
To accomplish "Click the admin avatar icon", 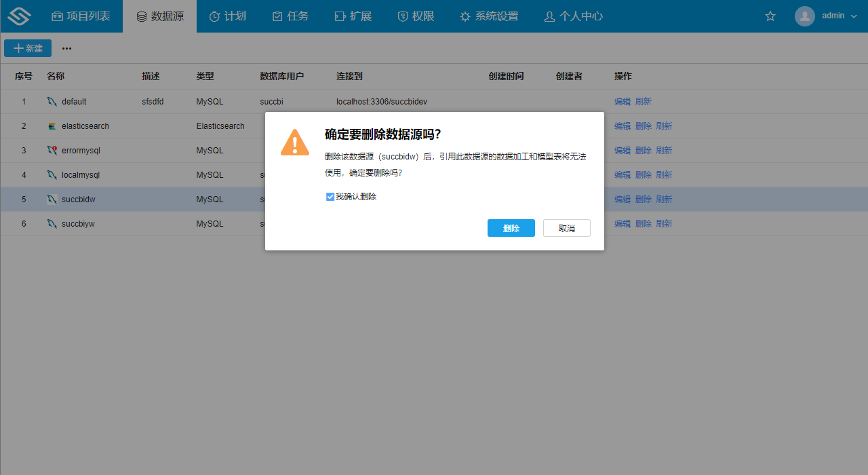I will tap(804, 16).
